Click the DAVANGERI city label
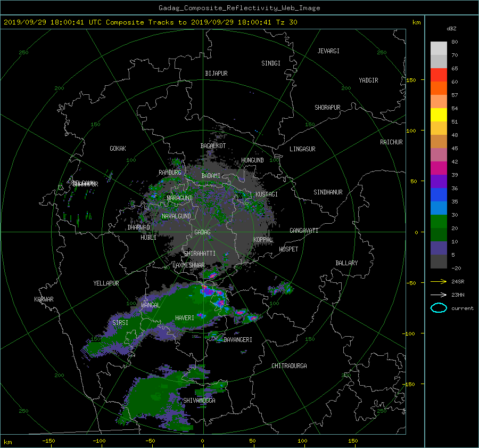Image resolution: width=479 pixels, height=448 pixels. tap(238, 340)
